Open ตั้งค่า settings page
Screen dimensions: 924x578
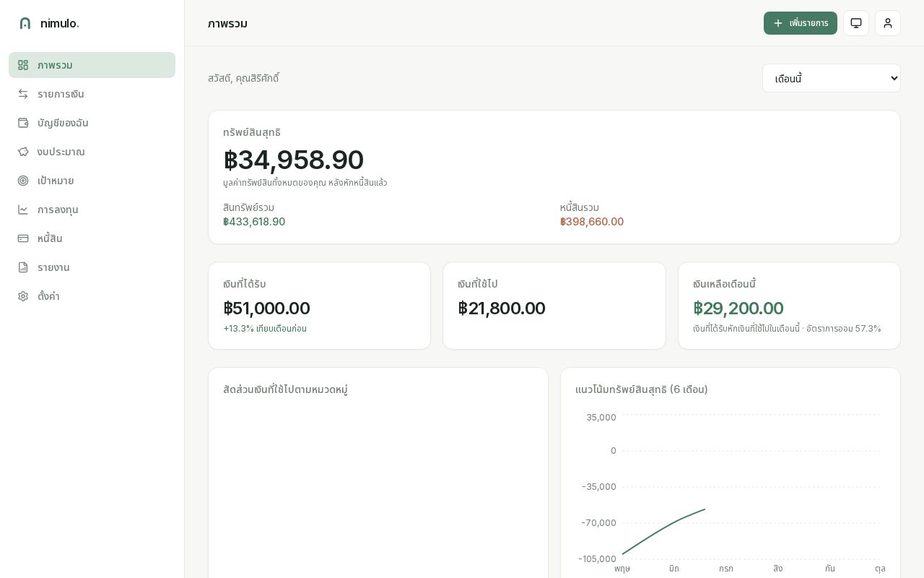click(92, 296)
